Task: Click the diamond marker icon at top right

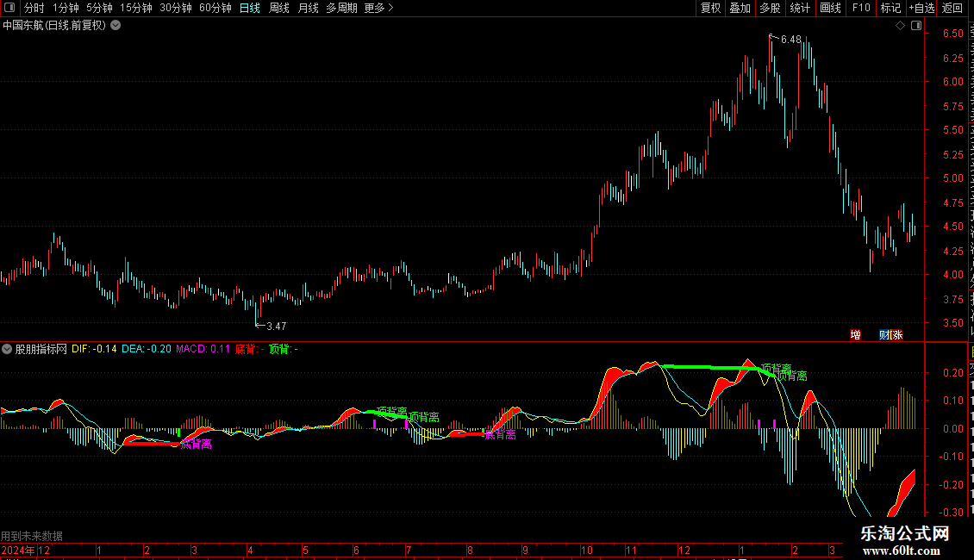Action: click(900, 26)
